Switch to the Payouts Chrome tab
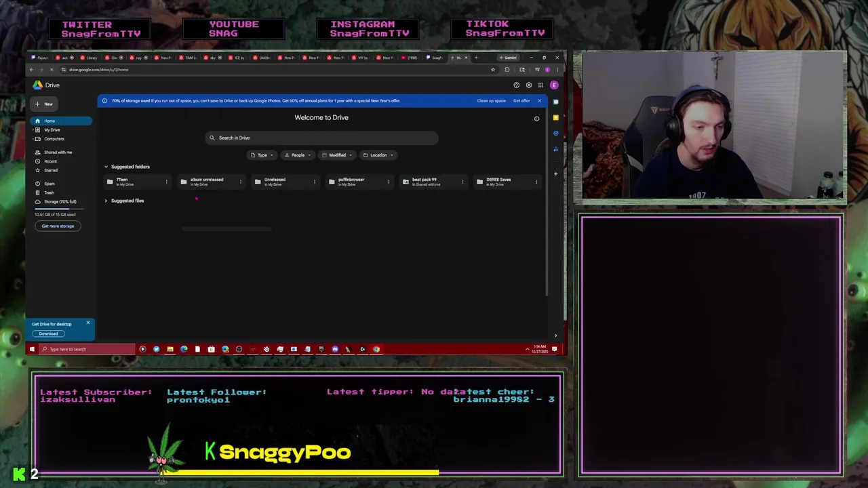Viewport: 868px width, 488px height. (41, 58)
